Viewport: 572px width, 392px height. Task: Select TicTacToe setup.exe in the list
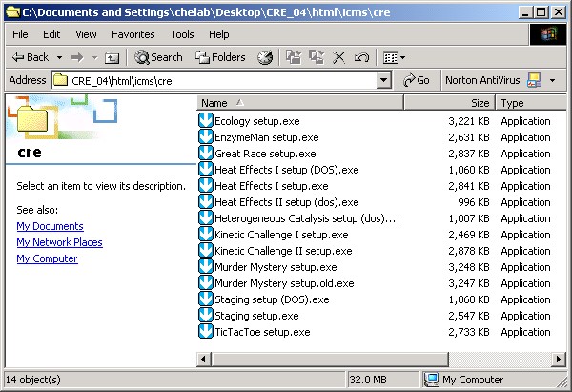tap(262, 332)
